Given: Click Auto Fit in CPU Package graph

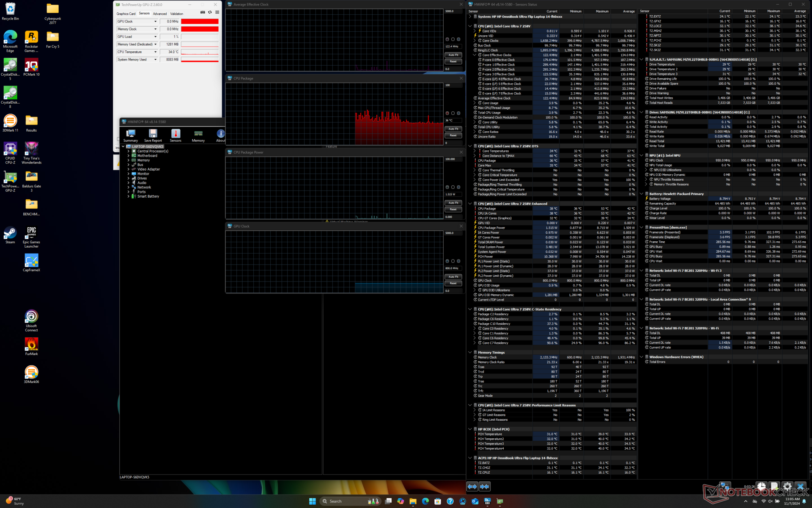Looking at the screenshot, I should [x=453, y=129].
